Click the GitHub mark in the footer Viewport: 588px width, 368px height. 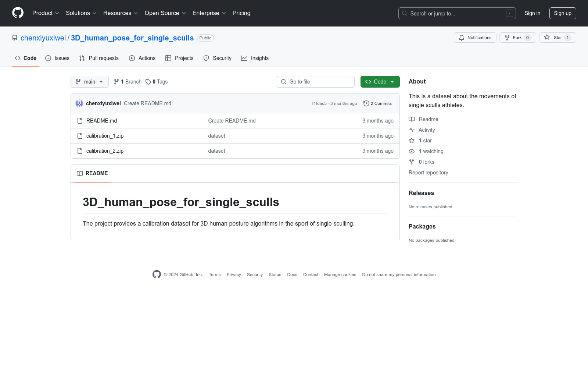pyautogui.click(x=157, y=275)
